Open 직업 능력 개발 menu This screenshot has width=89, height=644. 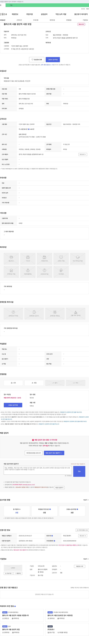pos(61,14)
